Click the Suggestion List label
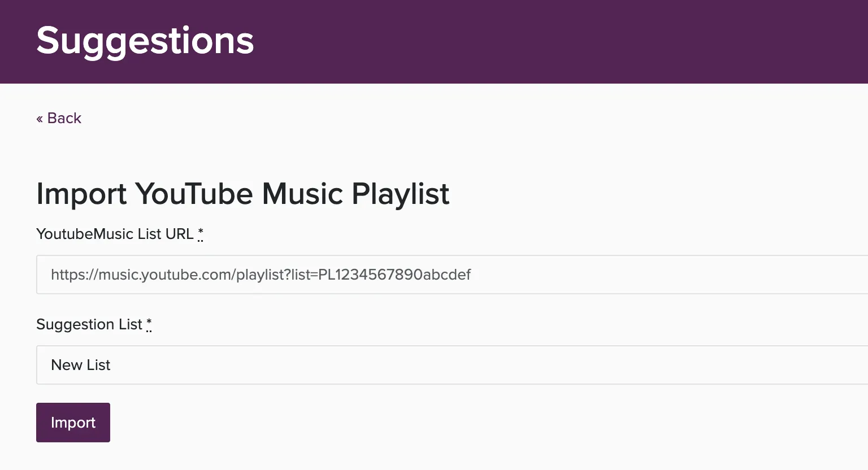This screenshot has height=470, width=868. [x=89, y=324]
